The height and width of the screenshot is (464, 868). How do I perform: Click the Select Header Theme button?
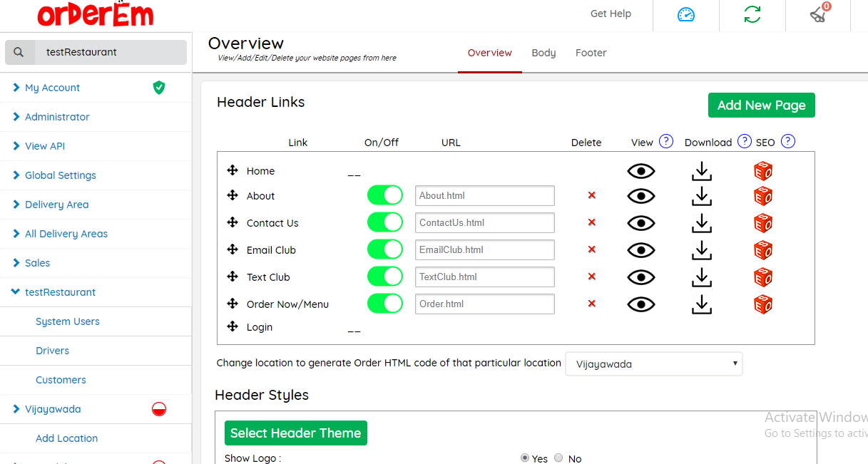pos(295,433)
